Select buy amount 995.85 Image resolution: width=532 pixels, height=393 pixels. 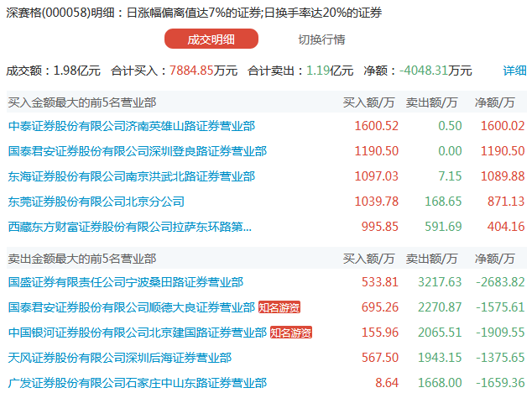379,227
